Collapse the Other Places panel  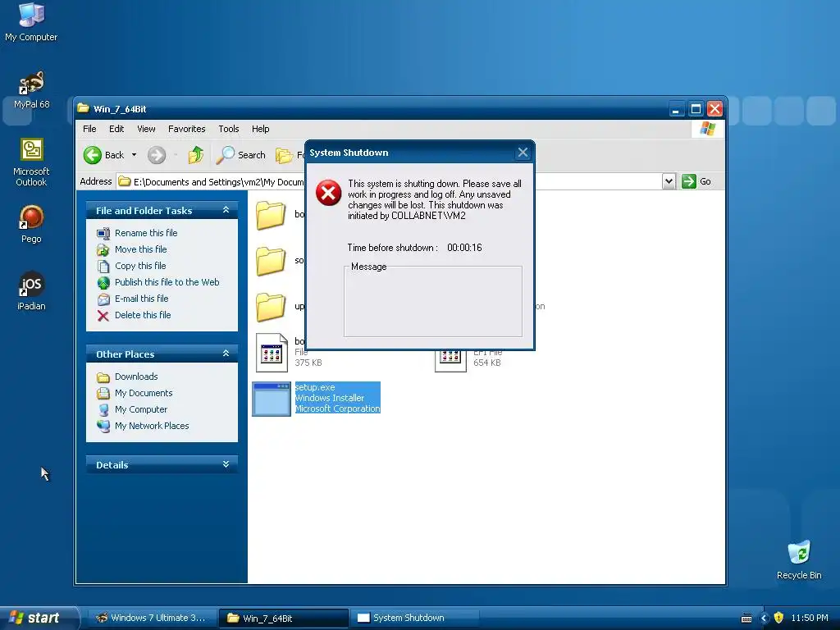pos(226,354)
